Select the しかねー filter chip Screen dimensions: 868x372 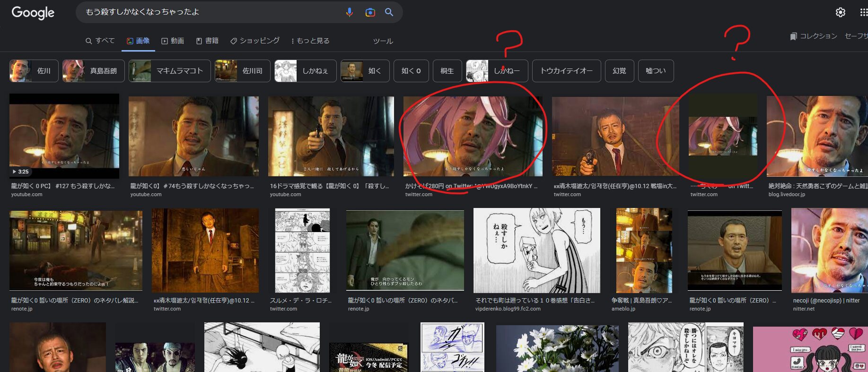coord(497,71)
